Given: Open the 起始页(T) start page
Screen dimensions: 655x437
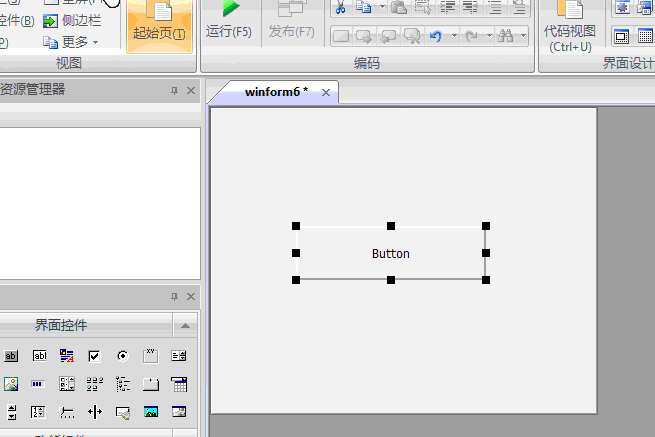Looking at the screenshot, I should point(160,26).
